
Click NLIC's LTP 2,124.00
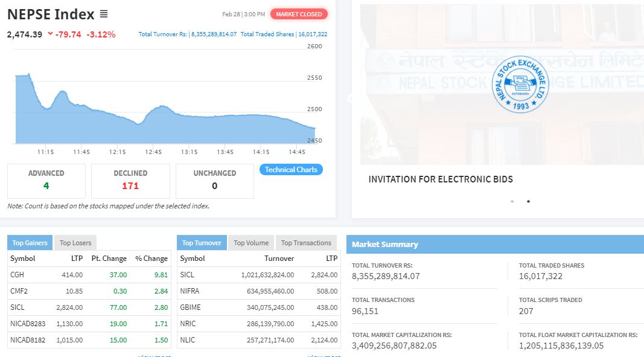point(325,340)
